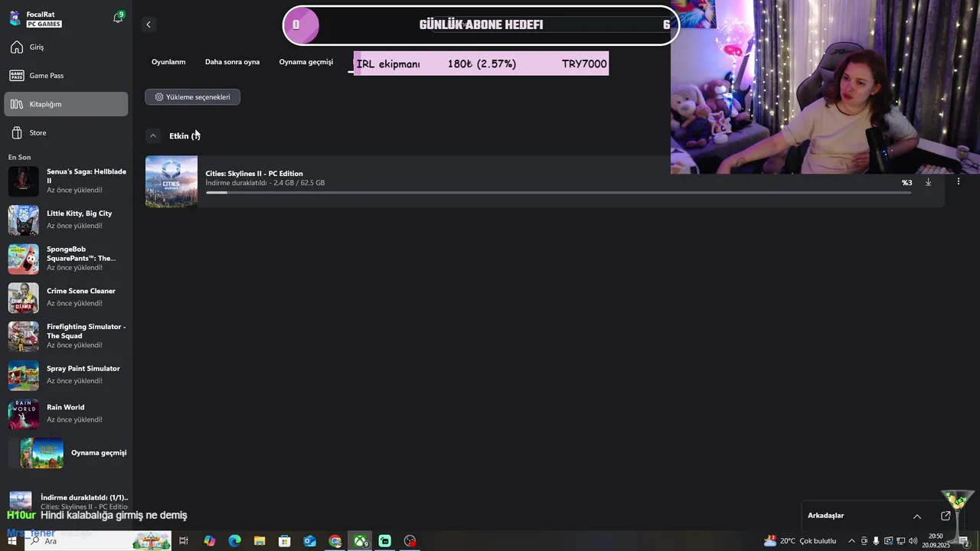Open Outlook from the taskbar
The height and width of the screenshot is (551, 980).
pyautogui.click(x=309, y=541)
